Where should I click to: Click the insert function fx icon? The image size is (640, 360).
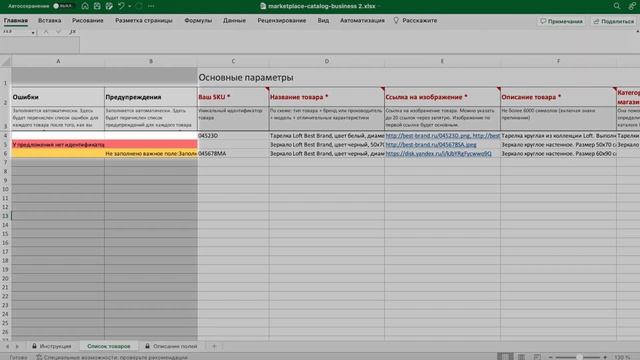coord(73,32)
